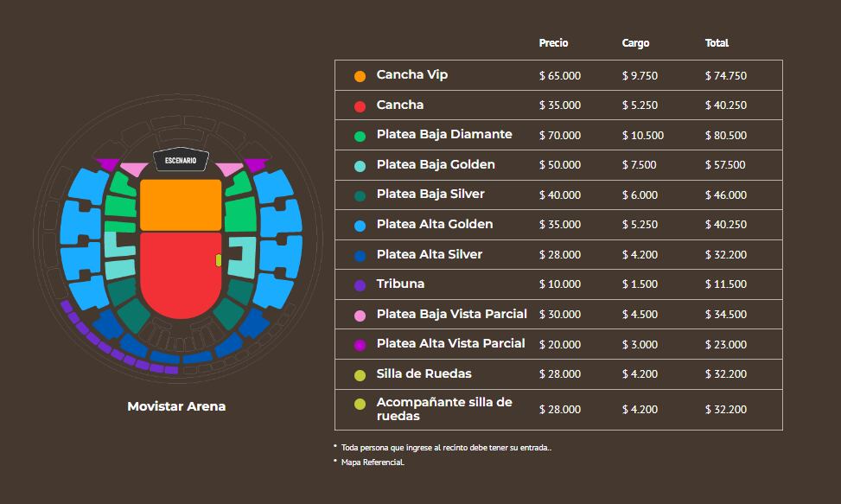The height and width of the screenshot is (504, 841).
Task: Click the dark blue Platea Alta Silver dot
Action: click(360, 256)
